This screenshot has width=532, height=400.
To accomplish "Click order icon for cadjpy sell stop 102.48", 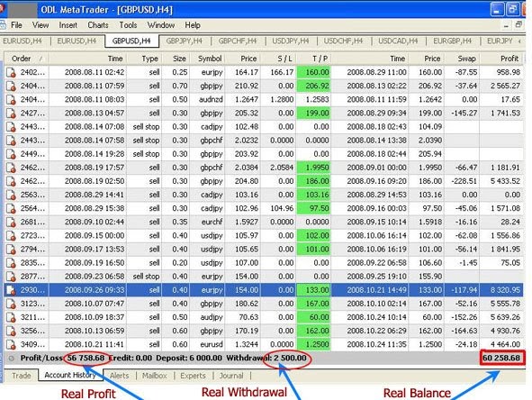I will coord(11,127).
